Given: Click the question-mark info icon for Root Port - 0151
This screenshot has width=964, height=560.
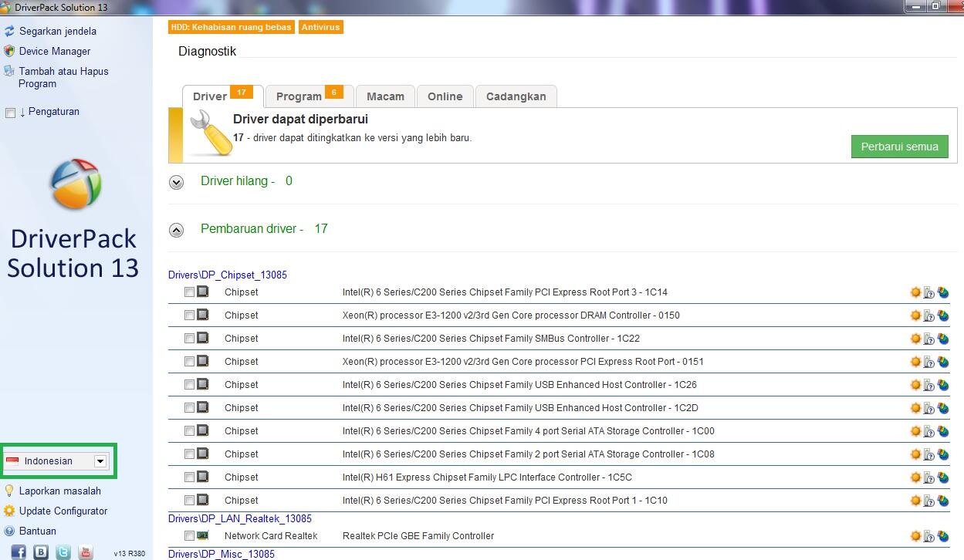Looking at the screenshot, I should pyautogui.click(x=929, y=363).
